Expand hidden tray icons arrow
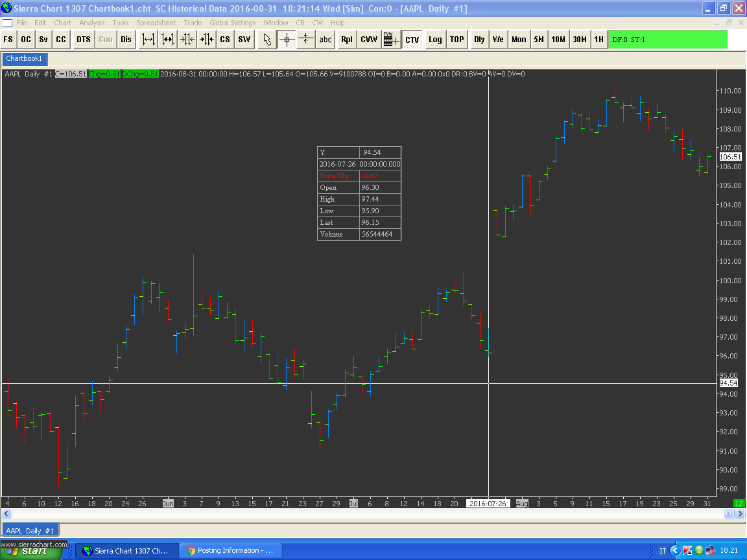Image resolution: width=747 pixels, height=560 pixels. point(675,550)
